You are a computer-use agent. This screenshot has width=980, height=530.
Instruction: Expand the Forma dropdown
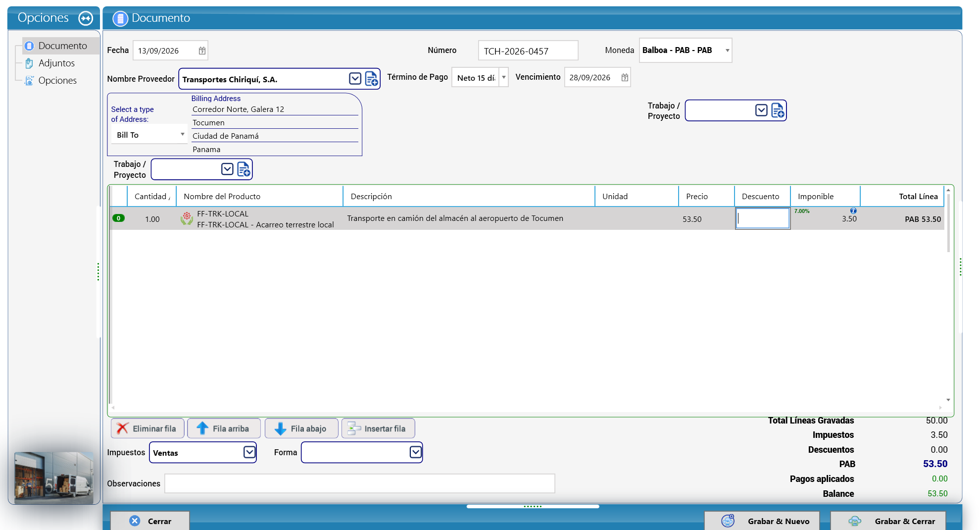pos(416,452)
